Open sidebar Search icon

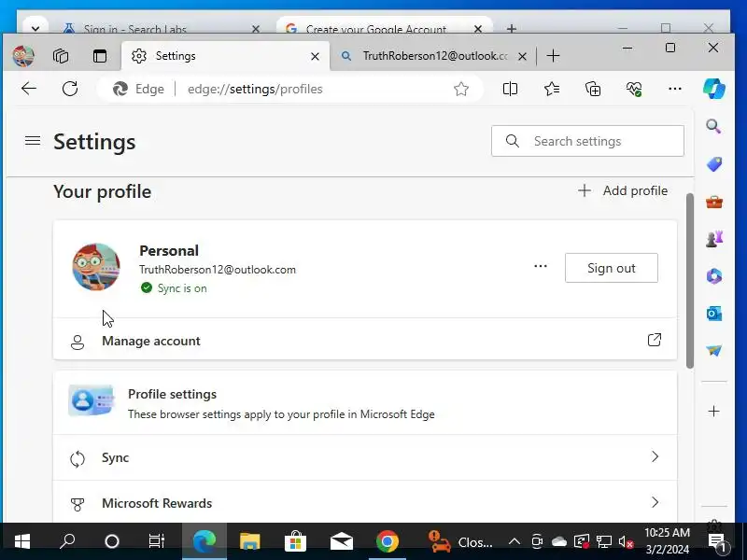point(713,126)
